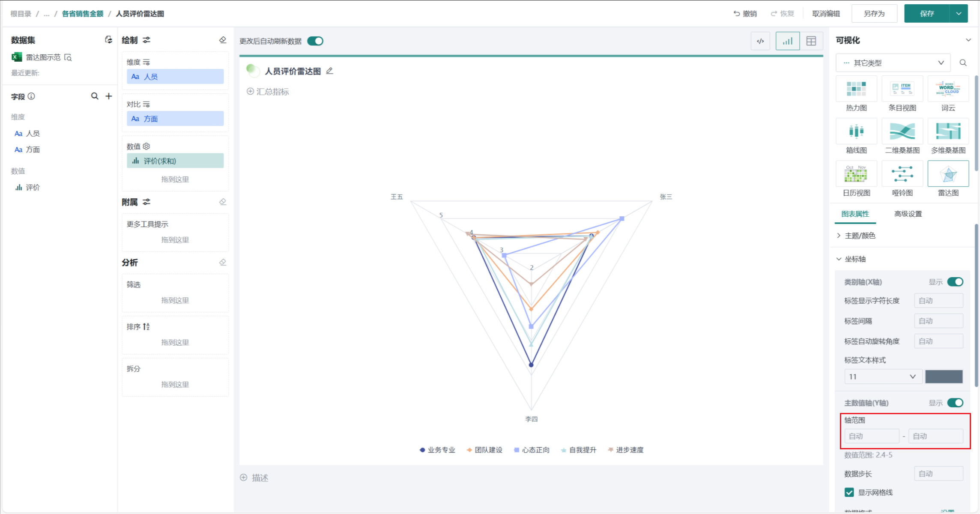Switch to the 高级设置 tab
The image size is (980, 514).
click(x=908, y=214)
